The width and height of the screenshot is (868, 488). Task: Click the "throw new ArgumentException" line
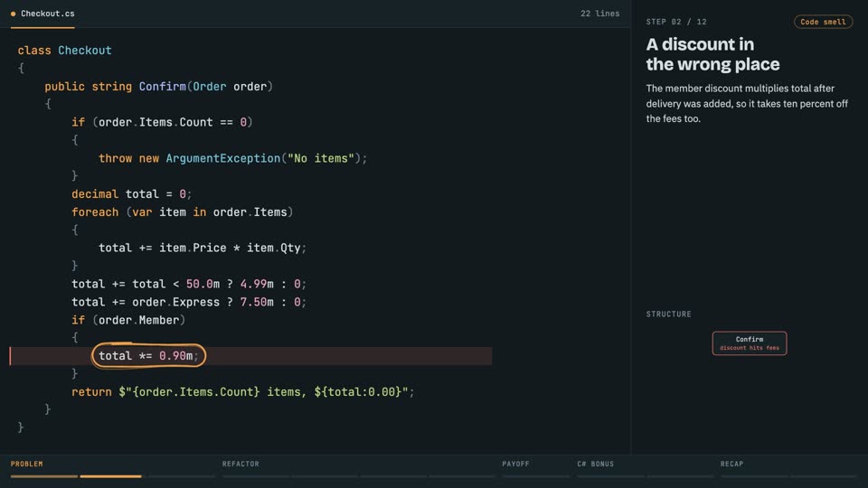point(232,158)
